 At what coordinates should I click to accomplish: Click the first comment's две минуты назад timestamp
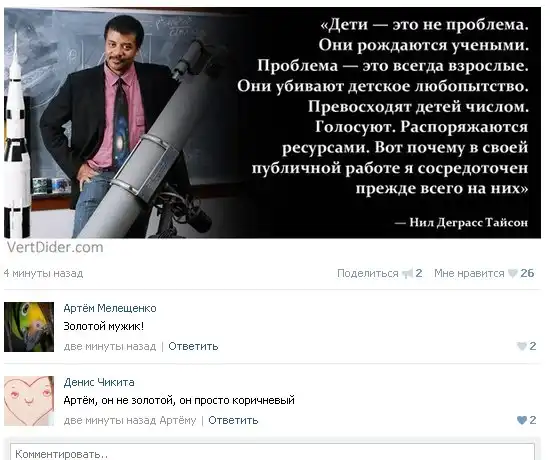pos(110,346)
